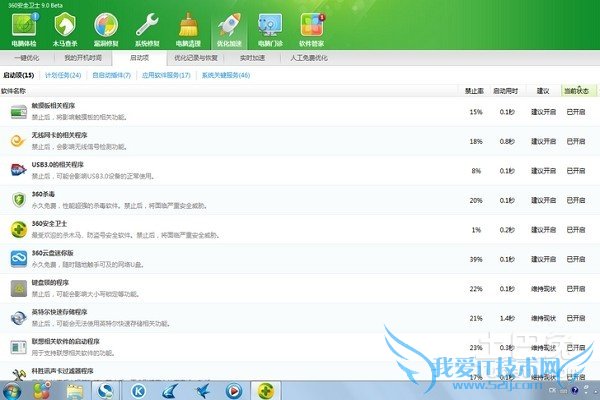Click 建议开启 in the 360杀毒 row
The image size is (600, 400).
pyautogui.click(x=543, y=200)
